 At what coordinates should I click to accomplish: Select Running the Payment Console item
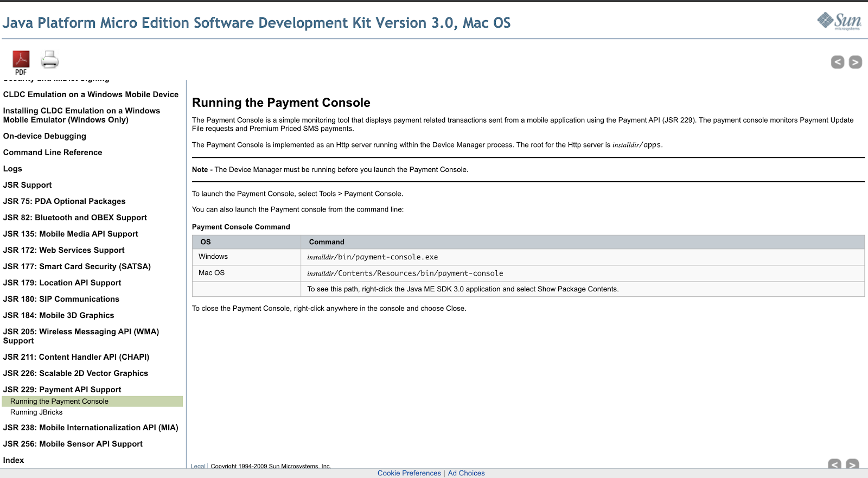59,401
